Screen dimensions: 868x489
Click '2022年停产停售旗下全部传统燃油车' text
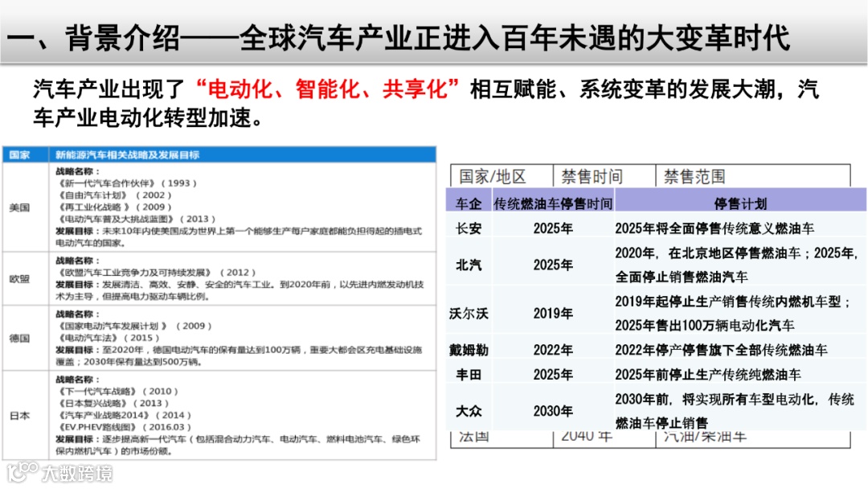coord(721,350)
